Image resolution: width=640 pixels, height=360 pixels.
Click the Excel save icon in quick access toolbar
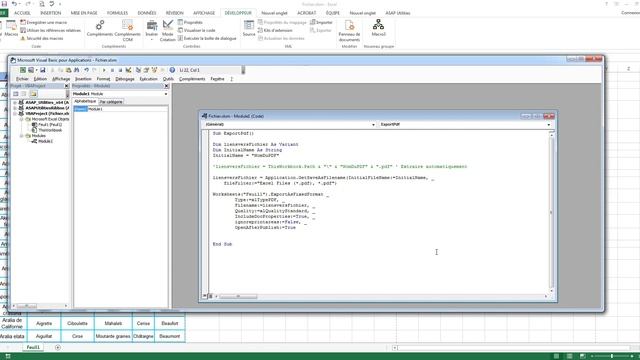[4, 4]
